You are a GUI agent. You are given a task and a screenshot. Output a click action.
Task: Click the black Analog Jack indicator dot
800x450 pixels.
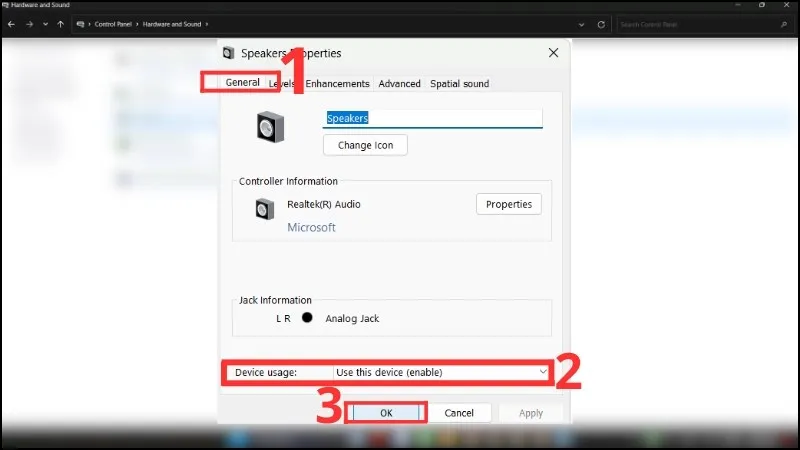point(307,318)
